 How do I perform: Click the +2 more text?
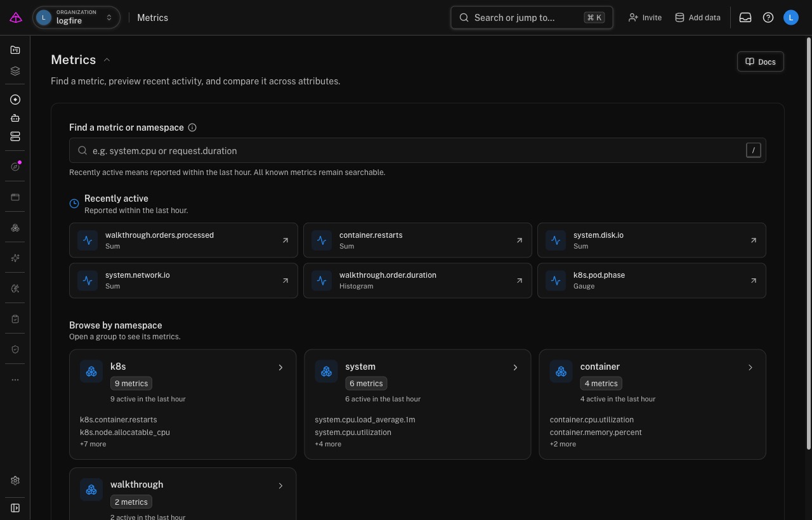point(563,444)
